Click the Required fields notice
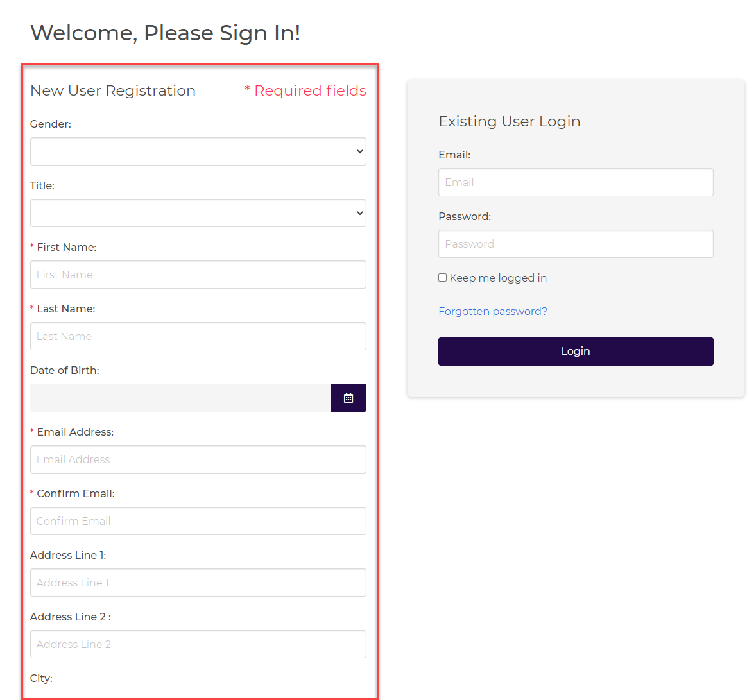This screenshot has height=700, width=756. click(x=305, y=91)
